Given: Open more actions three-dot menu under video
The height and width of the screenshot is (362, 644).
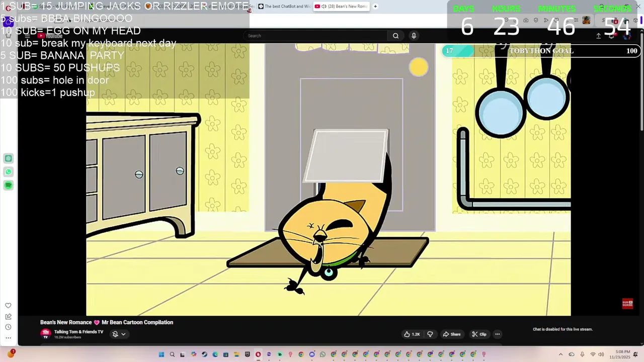Looking at the screenshot, I should 497,334.
